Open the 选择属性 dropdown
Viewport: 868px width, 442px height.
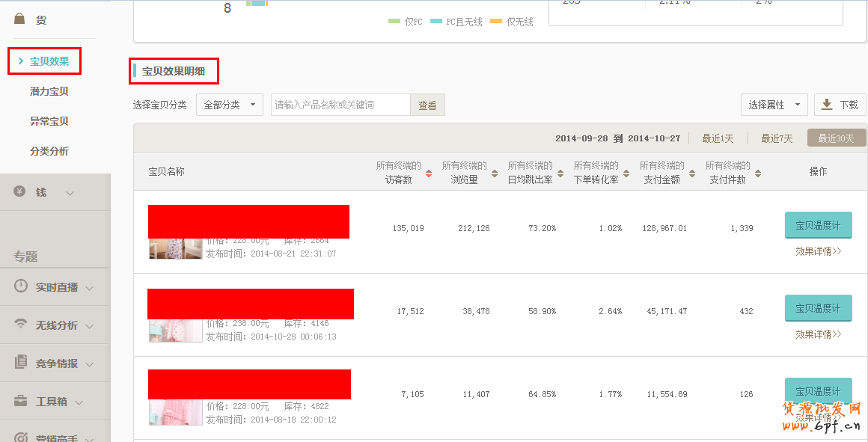click(774, 105)
